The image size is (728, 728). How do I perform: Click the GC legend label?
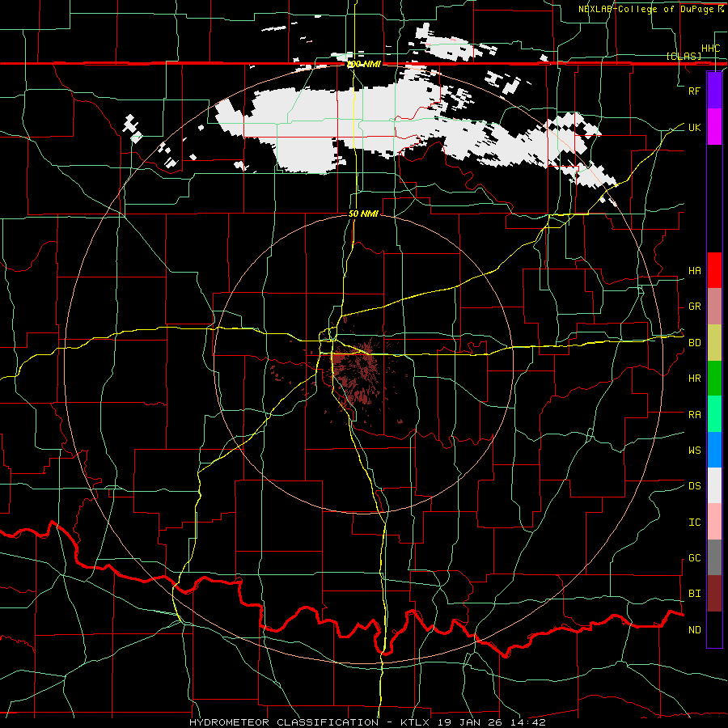[x=694, y=557]
